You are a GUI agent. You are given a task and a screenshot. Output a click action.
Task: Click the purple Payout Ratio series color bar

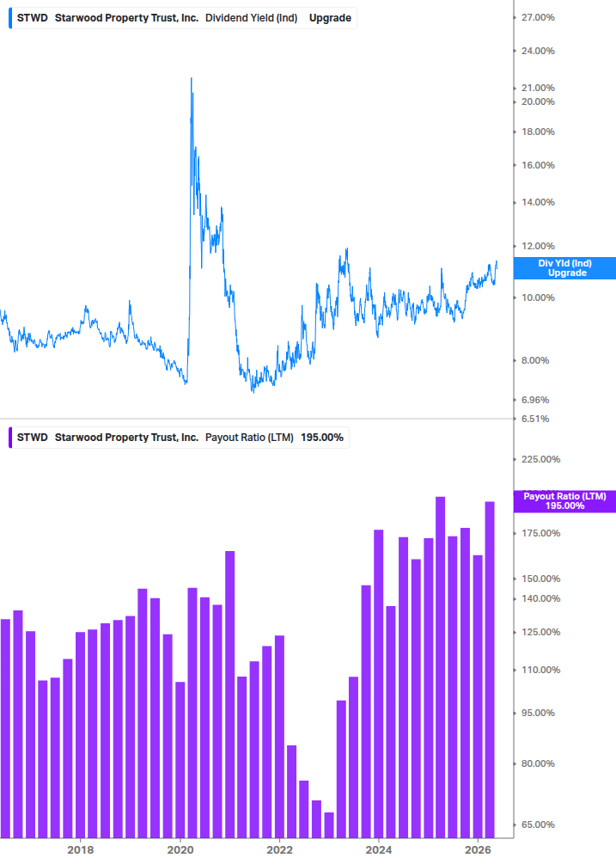coord(10,438)
